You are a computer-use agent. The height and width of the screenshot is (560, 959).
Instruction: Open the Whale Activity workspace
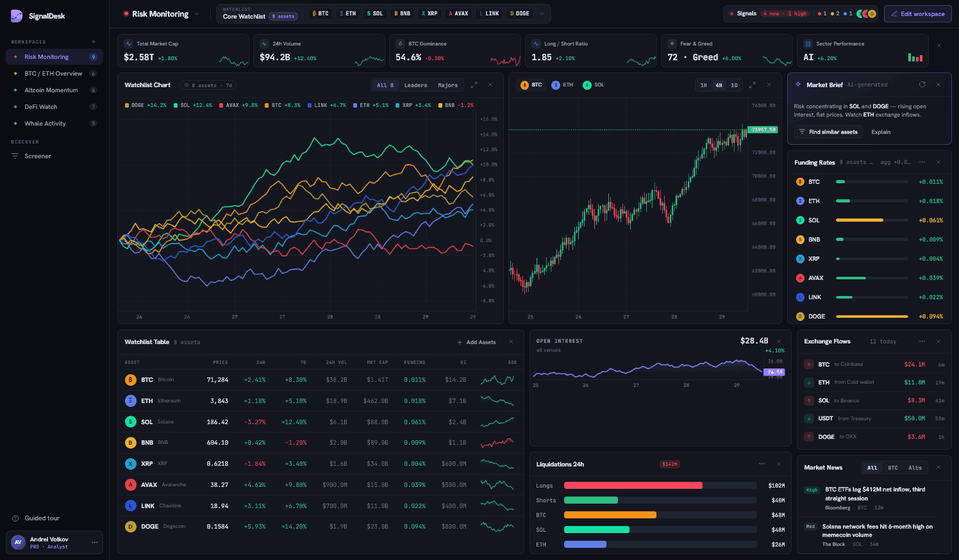[x=54, y=124]
